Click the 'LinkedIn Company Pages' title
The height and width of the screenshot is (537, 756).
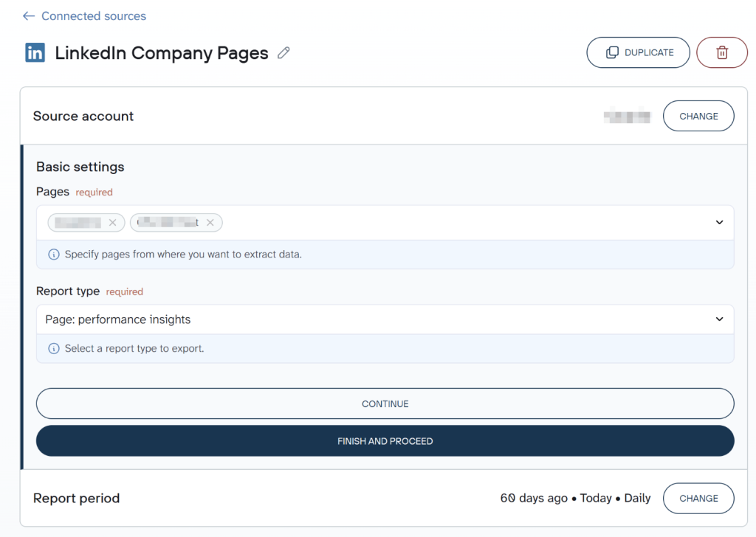coord(162,53)
